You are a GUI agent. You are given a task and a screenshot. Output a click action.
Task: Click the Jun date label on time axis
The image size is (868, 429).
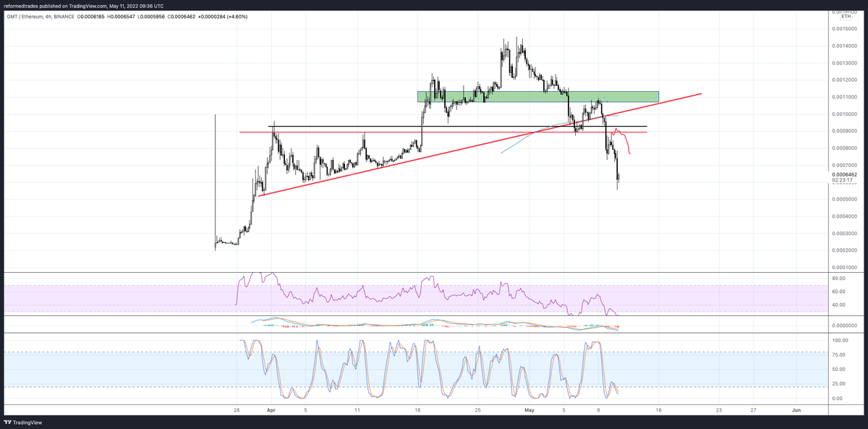(x=796, y=409)
